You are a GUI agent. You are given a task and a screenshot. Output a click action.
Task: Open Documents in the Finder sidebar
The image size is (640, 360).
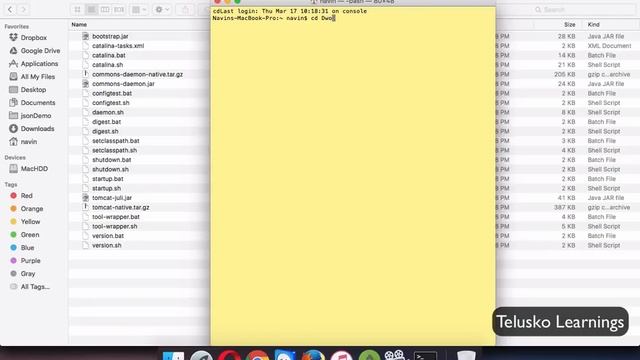(38, 103)
